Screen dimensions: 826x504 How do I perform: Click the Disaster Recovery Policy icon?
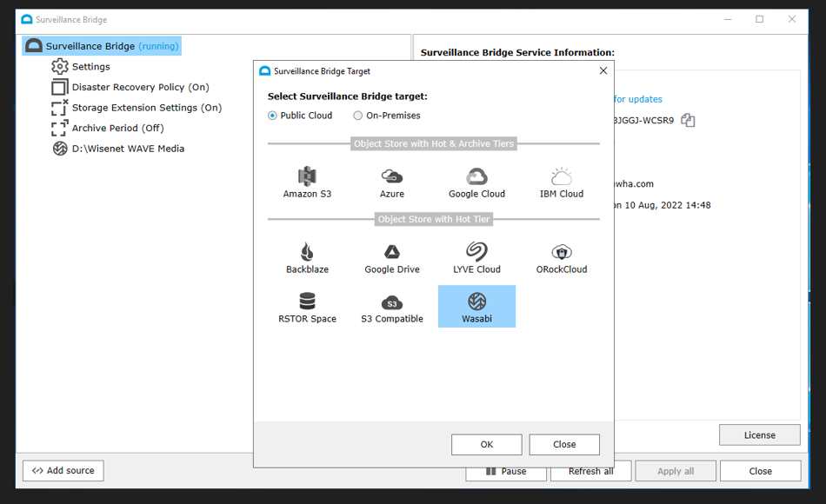pyautogui.click(x=59, y=87)
